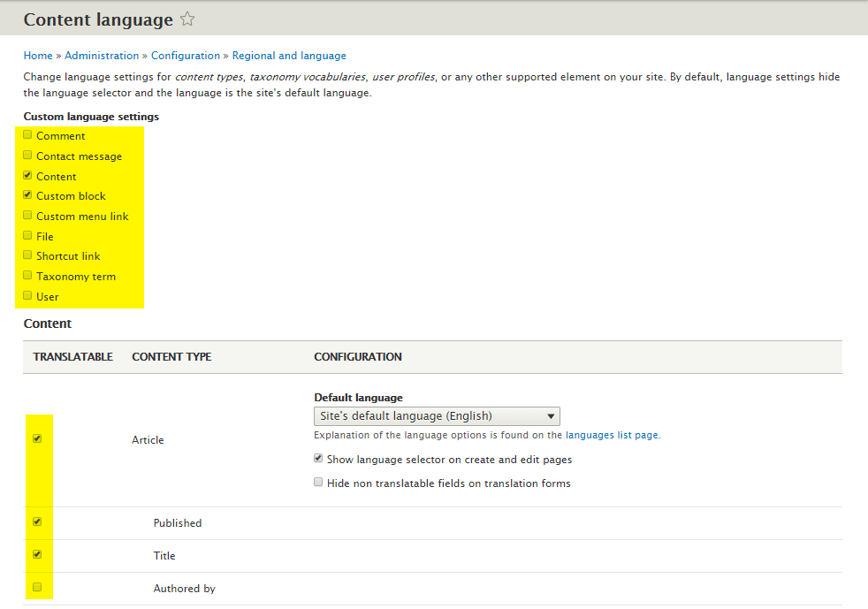Add page to shortcuts with star icon
Viewport: 868px width, 609px height.
coord(187,19)
